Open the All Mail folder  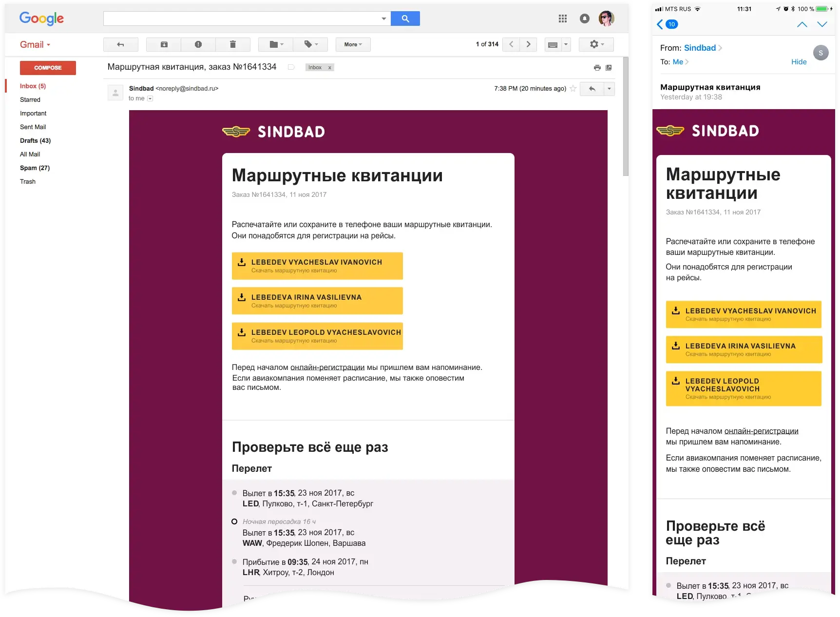pyautogui.click(x=30, y=154)
